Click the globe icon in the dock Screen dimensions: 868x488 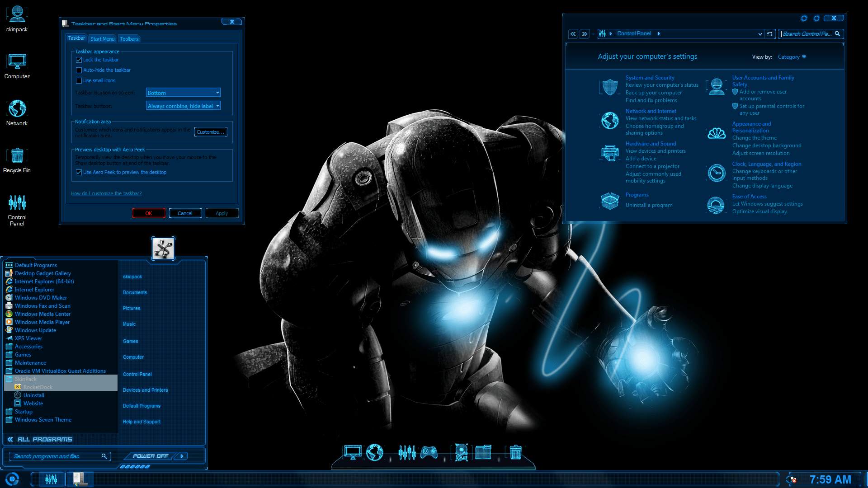coord(375,452)
